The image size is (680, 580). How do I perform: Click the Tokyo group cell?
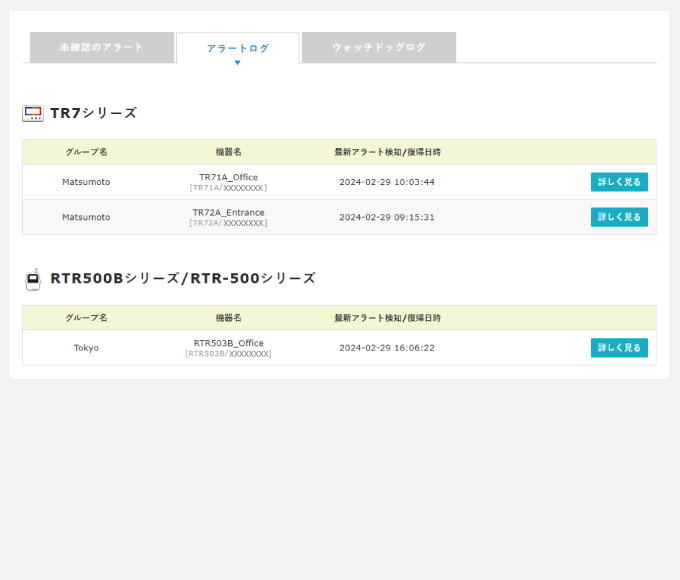[86, 348]
